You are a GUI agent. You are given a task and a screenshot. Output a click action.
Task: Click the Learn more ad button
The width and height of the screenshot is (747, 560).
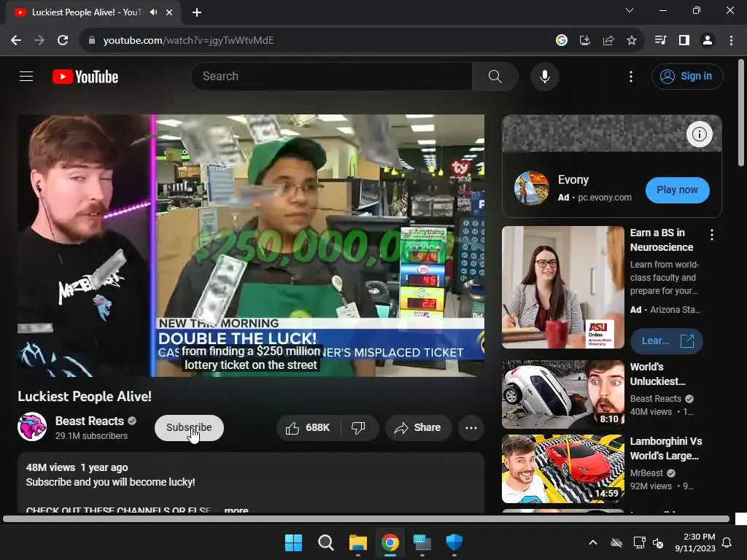(666, 341)
